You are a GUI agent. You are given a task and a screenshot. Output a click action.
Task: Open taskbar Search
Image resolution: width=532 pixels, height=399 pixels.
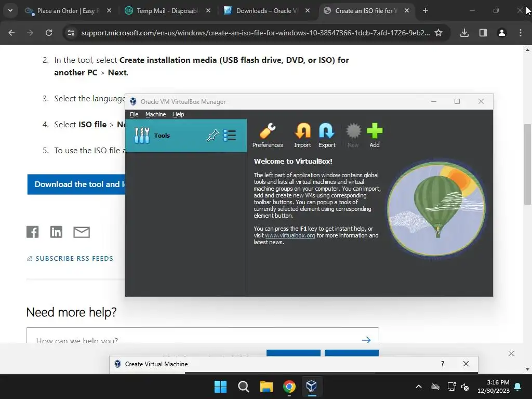point(243,387)
